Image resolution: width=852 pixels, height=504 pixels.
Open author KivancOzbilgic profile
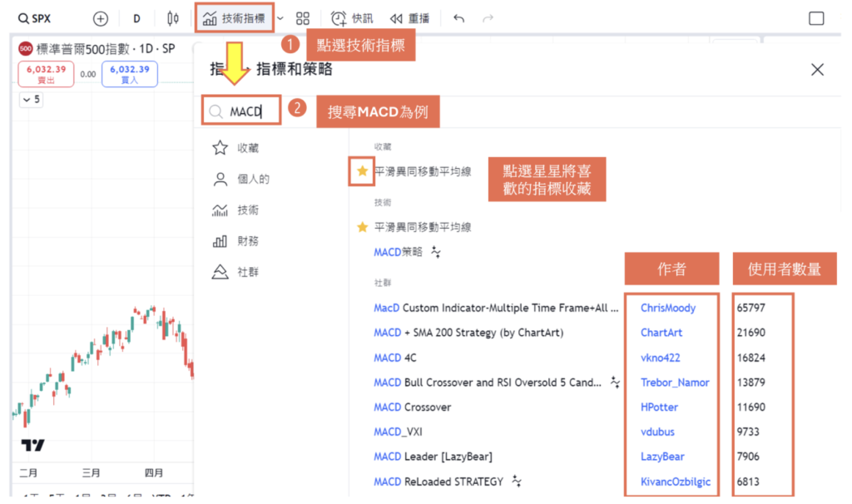click(676, 482)
